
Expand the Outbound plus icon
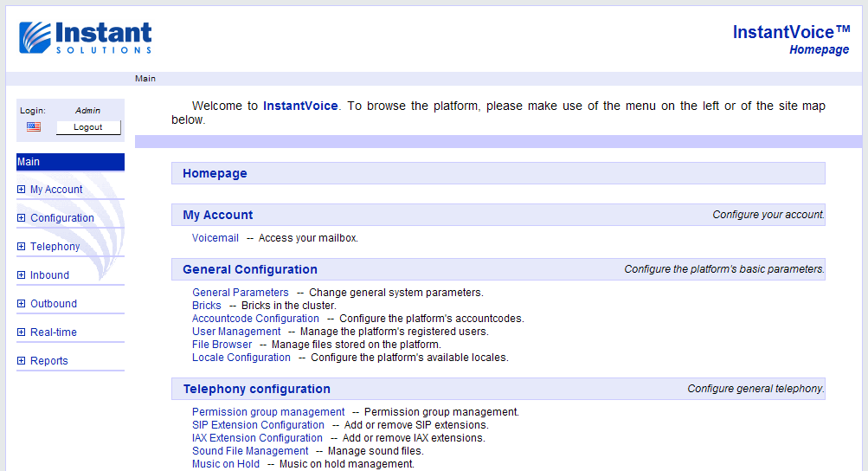pyautogui.click(x=22, y=304)
